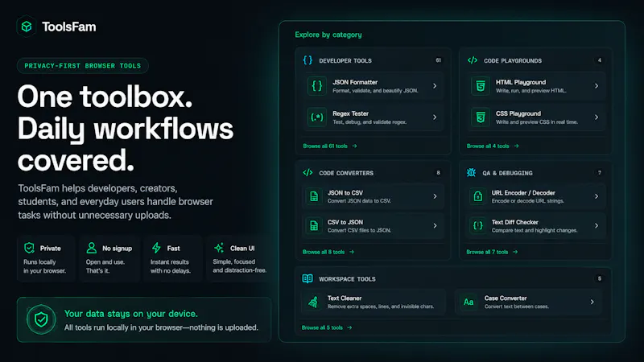Image resolution: width=644 pixels, height=362 pixels.
Task: Click the Privacy-First Browser Tools badge
Action: (x=83, y=66)
